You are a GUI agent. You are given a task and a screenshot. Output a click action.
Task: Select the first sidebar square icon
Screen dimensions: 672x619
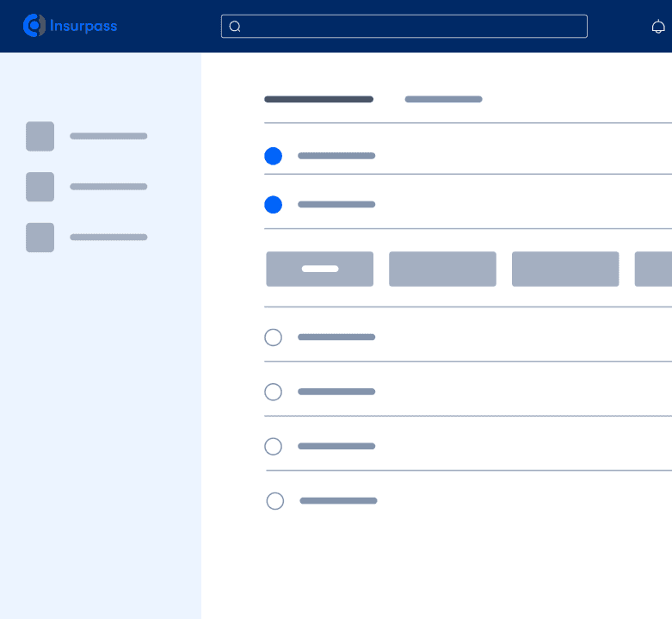coord(40,136)
